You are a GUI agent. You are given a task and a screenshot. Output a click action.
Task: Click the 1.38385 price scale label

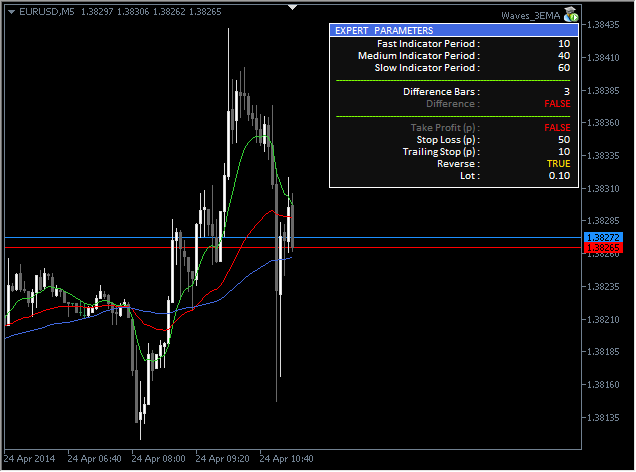pos(603,90)
